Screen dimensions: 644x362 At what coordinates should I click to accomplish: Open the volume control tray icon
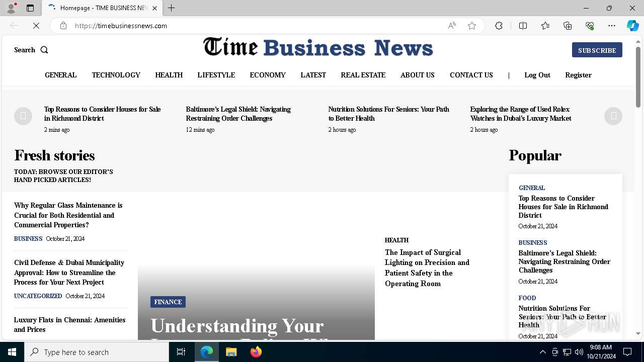579,352
